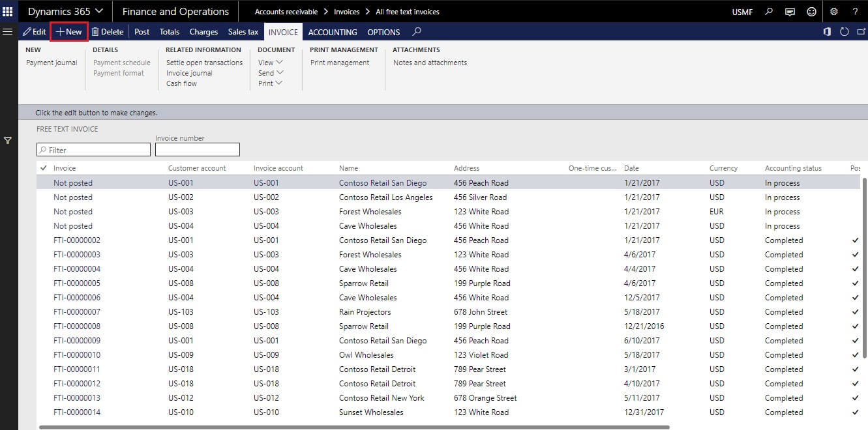Click Settle open transactions link
This screenshot has height=430, width=868.
tap(203, 62)
